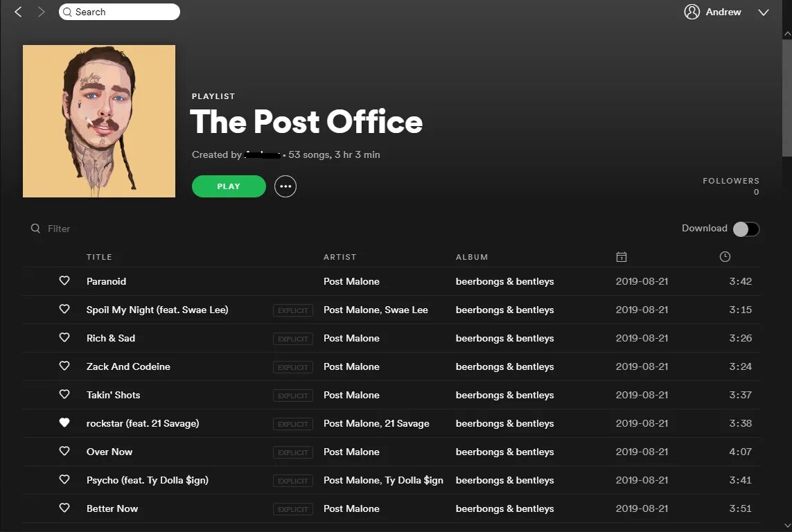792x532 pixels.
Task: Click the Filter magnifying glass icon
Action: click(x=35, y=228)
